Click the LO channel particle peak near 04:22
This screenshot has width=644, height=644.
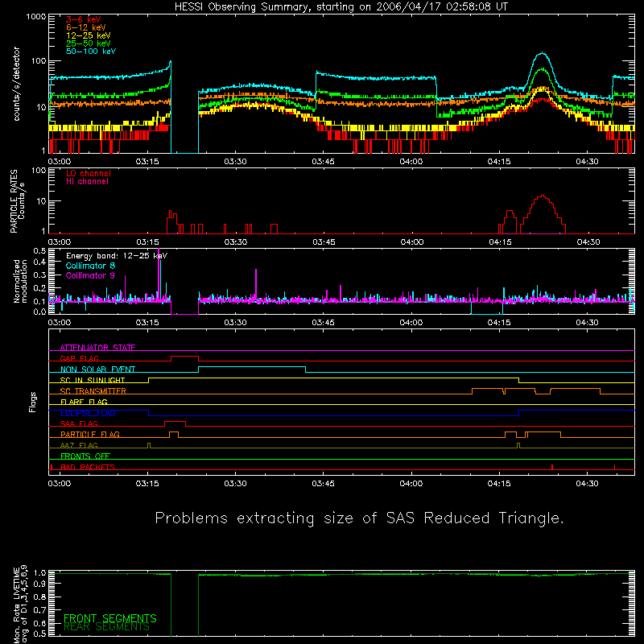point(543,196)
